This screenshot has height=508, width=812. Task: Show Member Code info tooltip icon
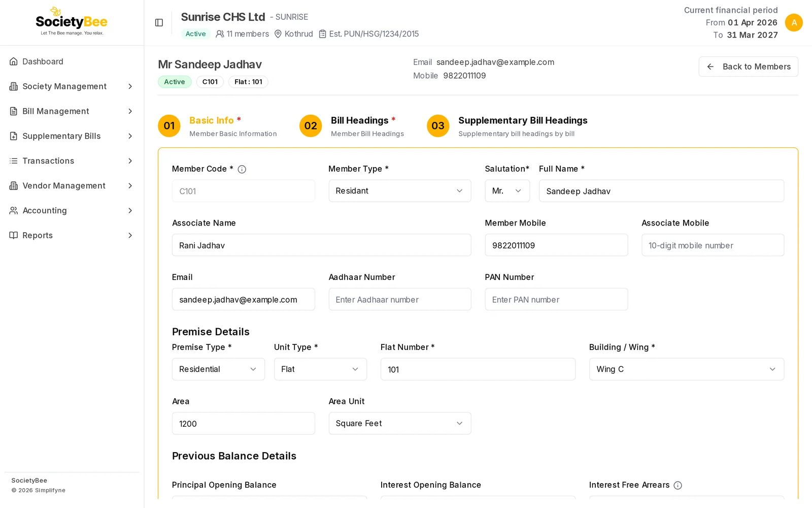pos(242,169)
